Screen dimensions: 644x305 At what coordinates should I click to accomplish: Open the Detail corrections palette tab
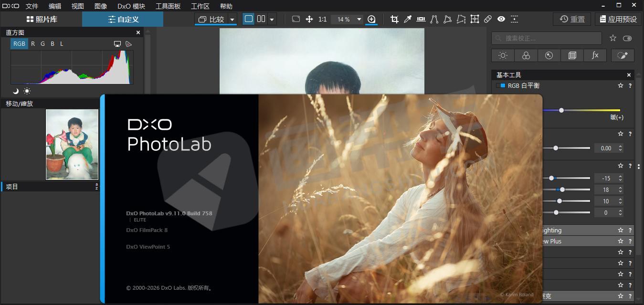pos(549,55)
